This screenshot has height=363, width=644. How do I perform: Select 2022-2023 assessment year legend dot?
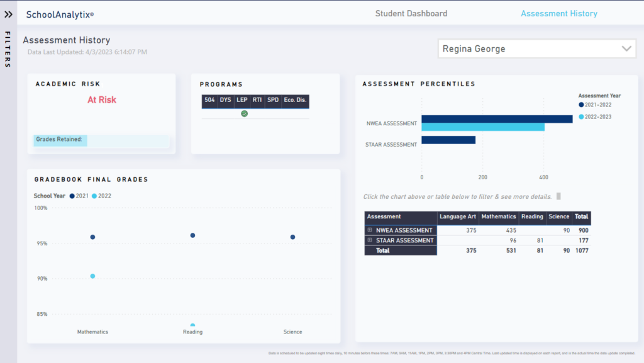(x=581, y=116)
